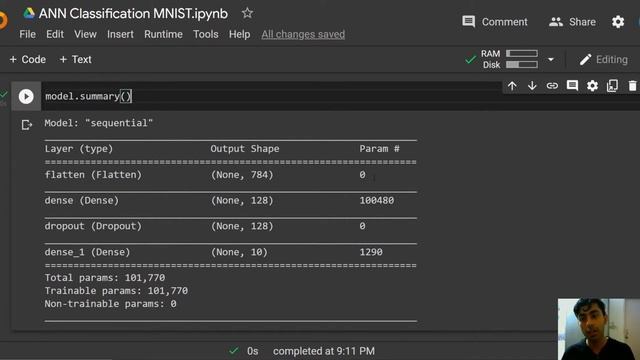This screenshot has height=360, width=640.
Task: Click output shape (None, 10)
Action: [239, 252]
